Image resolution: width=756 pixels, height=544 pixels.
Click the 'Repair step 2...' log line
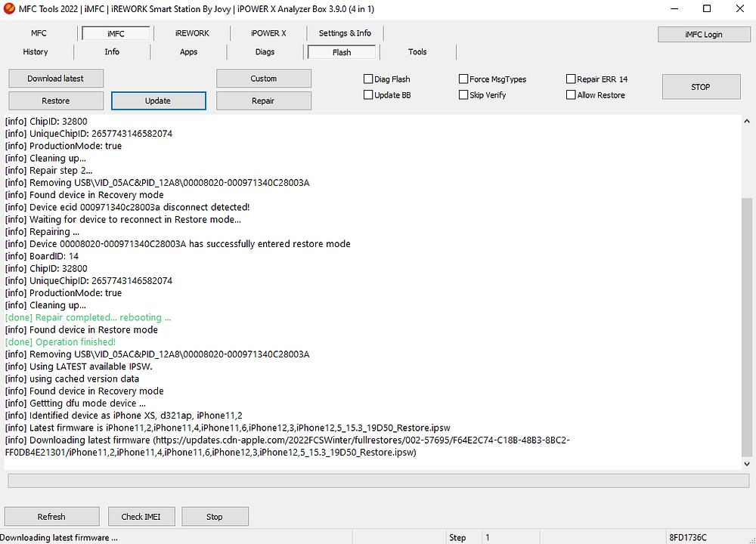tap(48, 171)
